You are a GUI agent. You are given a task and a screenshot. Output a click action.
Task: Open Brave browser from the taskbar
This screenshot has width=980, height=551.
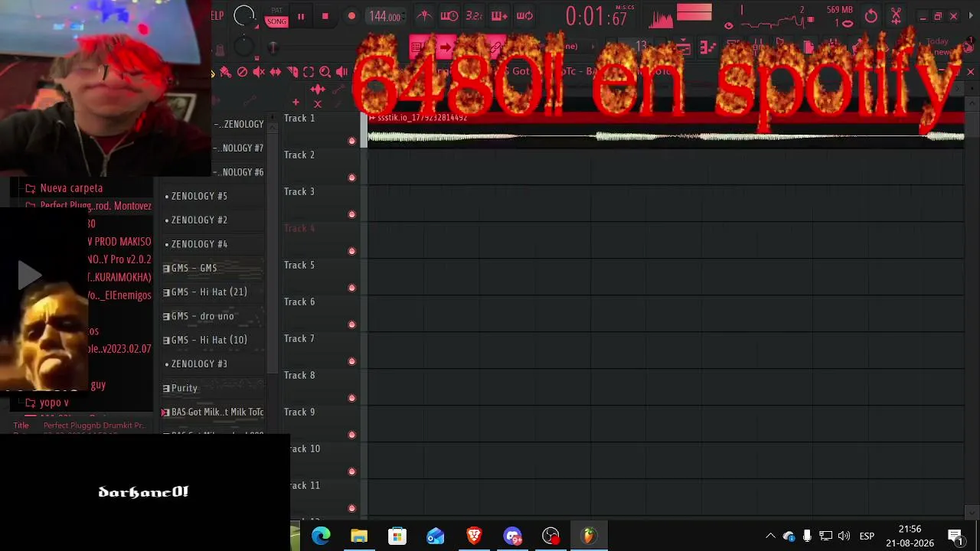[x=474, y=536]
